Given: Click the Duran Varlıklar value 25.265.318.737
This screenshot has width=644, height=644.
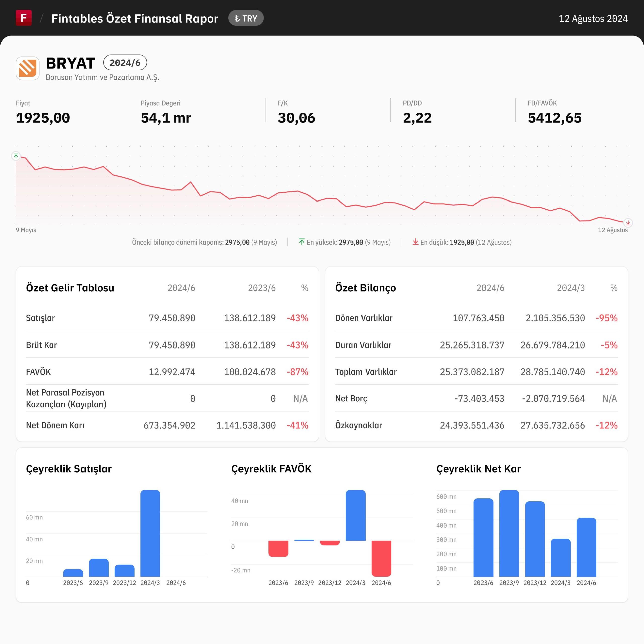Looking at the screenshot, I should tap(472, 345).
